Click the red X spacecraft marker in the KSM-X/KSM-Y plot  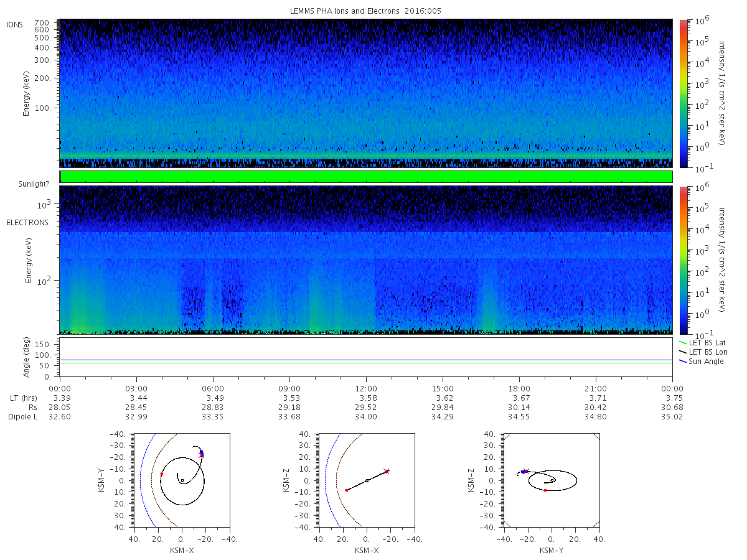201,455
